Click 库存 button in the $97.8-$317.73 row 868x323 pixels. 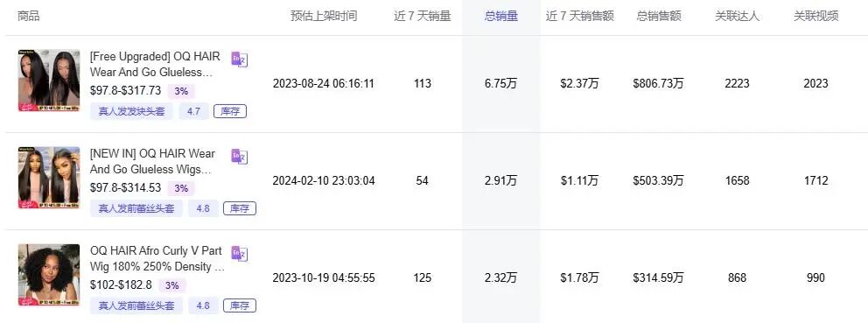[x=230, y=111]
